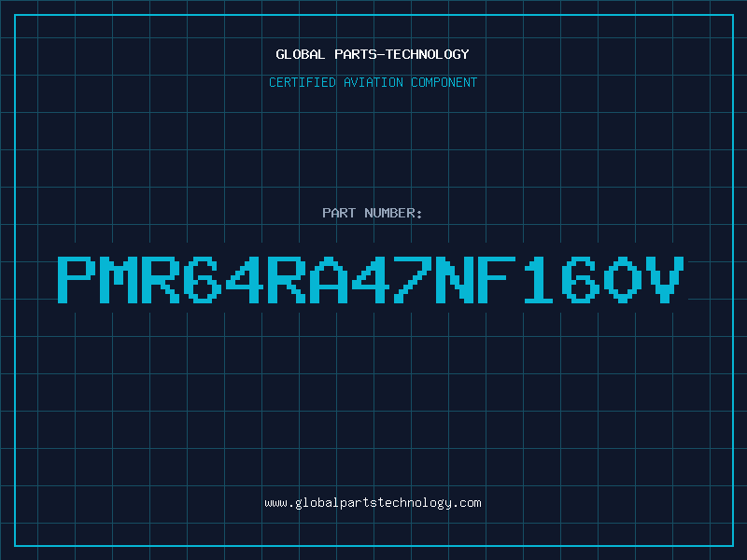Click the word NUMBER: in the label

pos(393,213)
